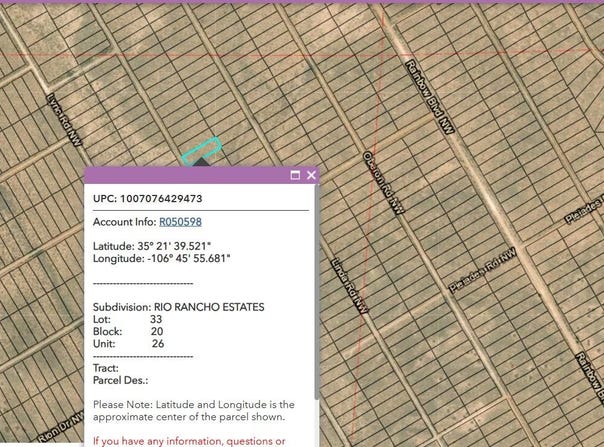Screen dimensions: 604x447
Task: Maximize the parcel info popup
Action: pos(295,175)
